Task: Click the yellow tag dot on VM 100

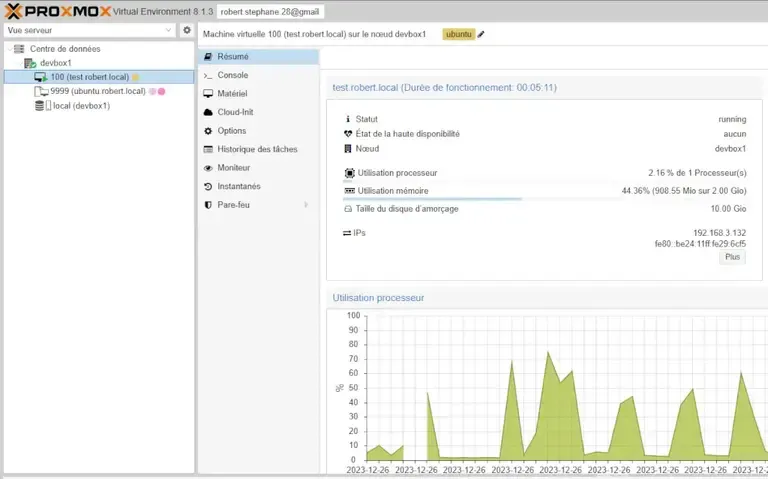Action: pos(136,77)
